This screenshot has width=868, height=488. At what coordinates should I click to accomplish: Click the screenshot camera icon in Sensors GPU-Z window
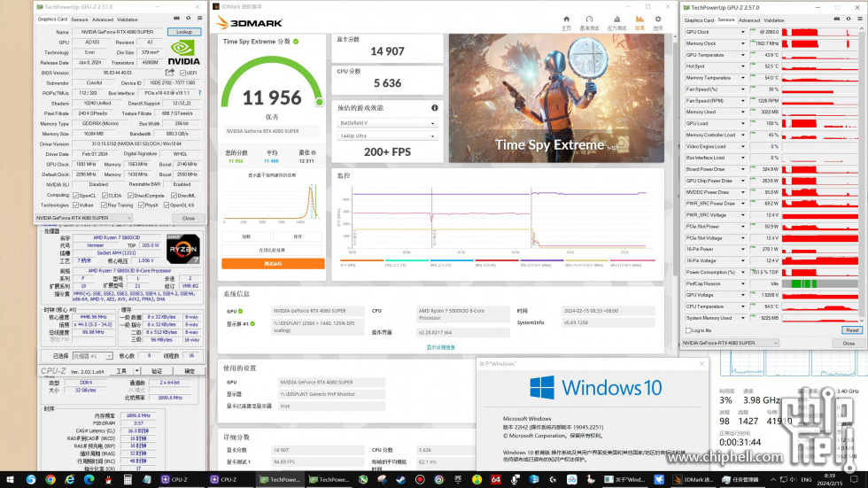click(836, 19)
